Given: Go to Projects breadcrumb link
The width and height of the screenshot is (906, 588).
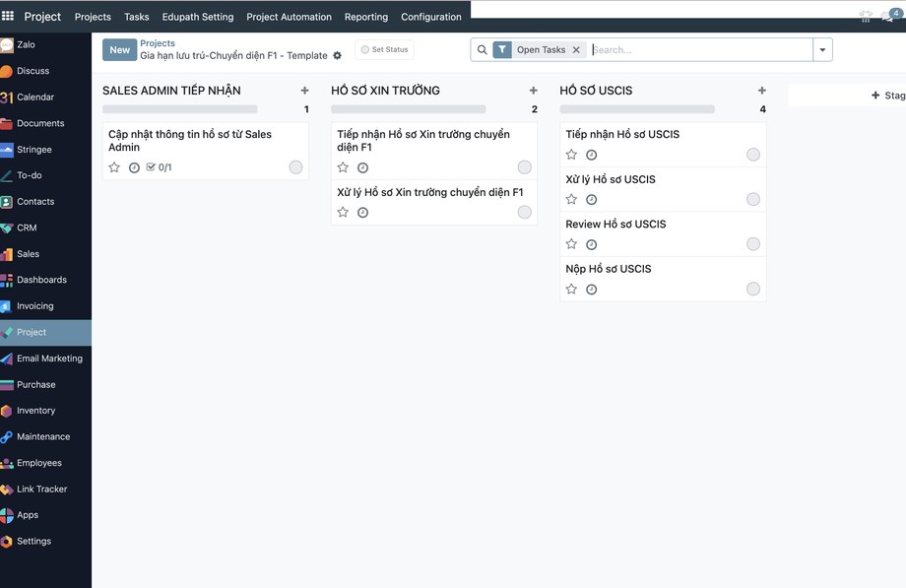Looking at the screenshot, I should (x=158, y=43).
